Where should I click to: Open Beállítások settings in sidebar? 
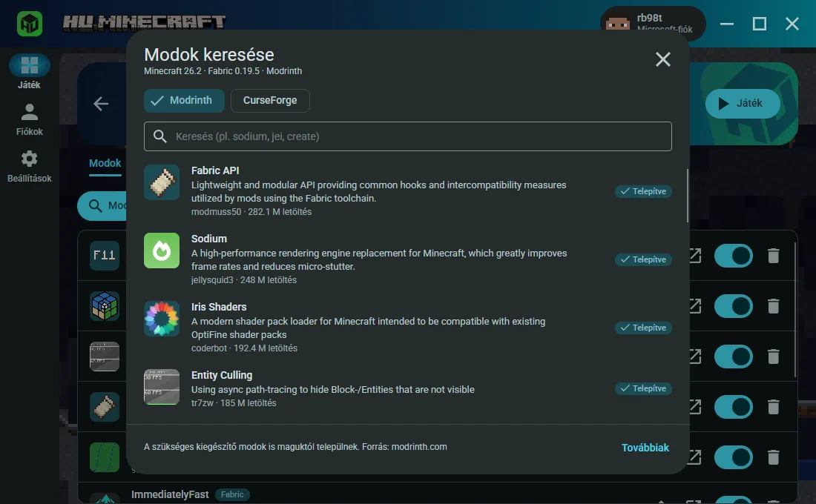(x=29, y=167)
